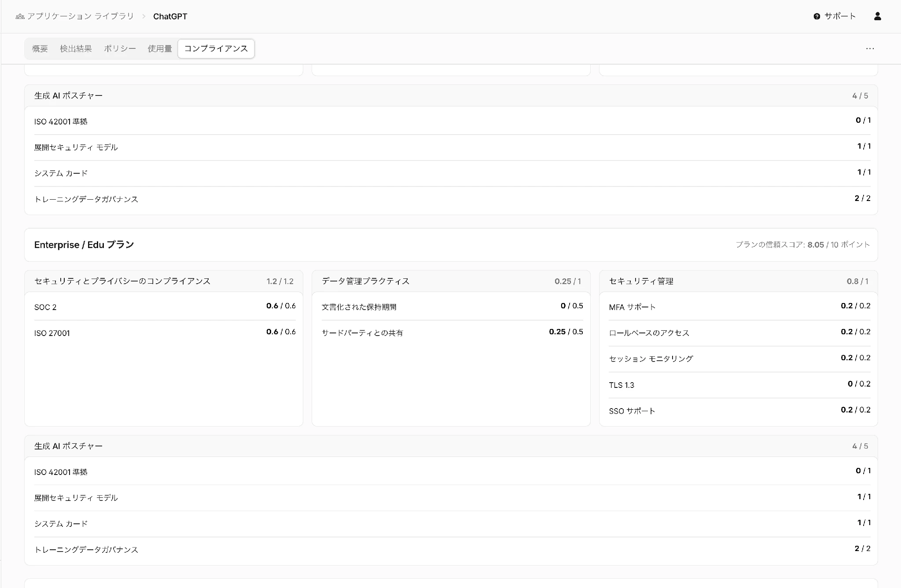Click the application library people icon
The image size is (901, 588).
20,16
